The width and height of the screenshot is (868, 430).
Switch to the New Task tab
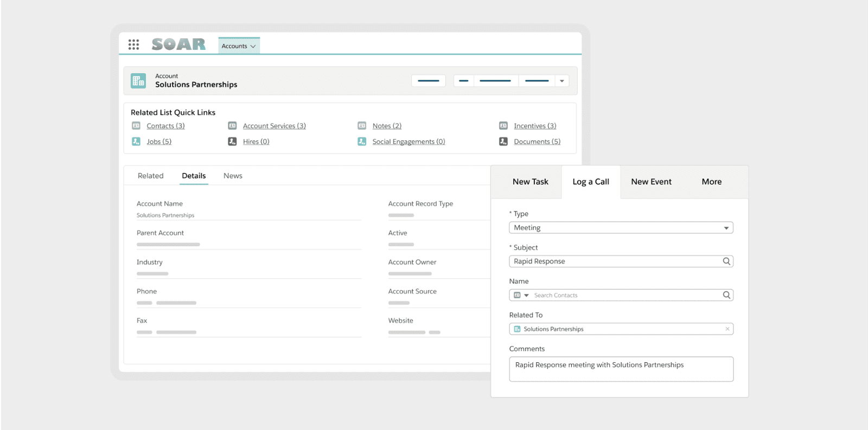[x=531, y=182]
